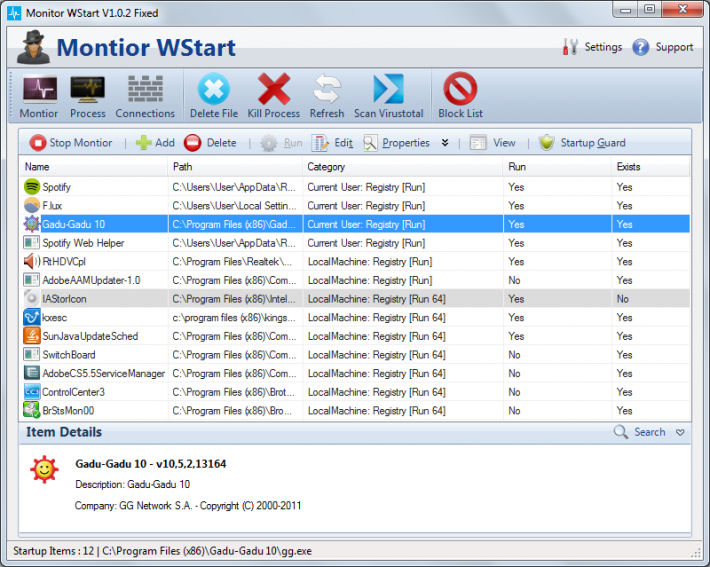This screenshot has height=567, width=710.
Task: Click the Run gear button
Action: pos(281,143)
